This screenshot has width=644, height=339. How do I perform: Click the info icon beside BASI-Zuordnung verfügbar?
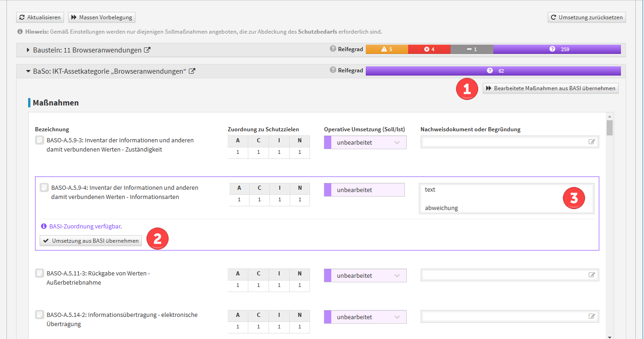click(x=44, y=226)
